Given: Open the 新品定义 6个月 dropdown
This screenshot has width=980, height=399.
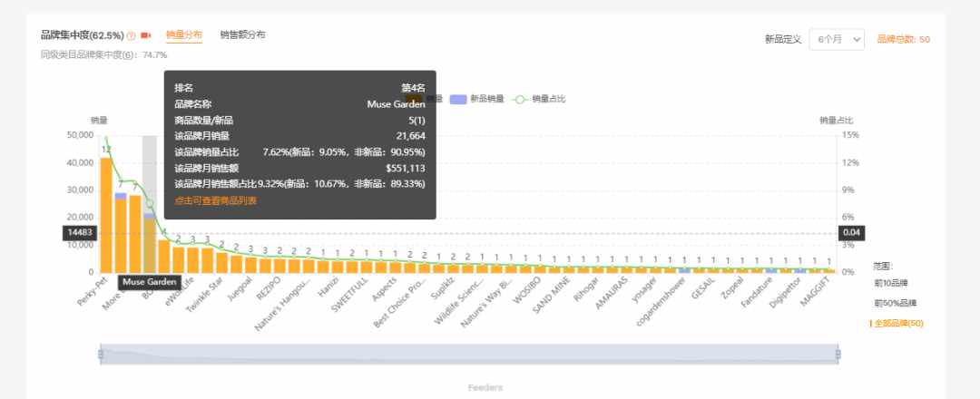Looking at the screenshot, I should click(837, 39).
